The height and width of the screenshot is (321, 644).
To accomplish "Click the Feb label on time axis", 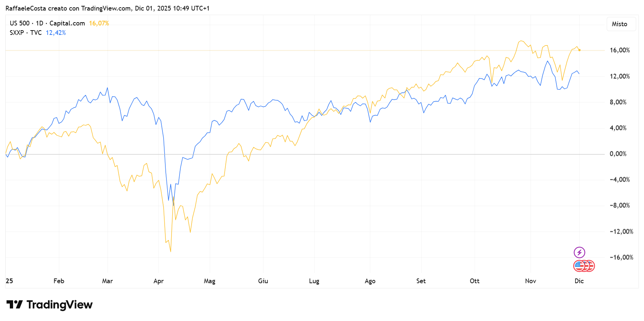I will (59, 281).
